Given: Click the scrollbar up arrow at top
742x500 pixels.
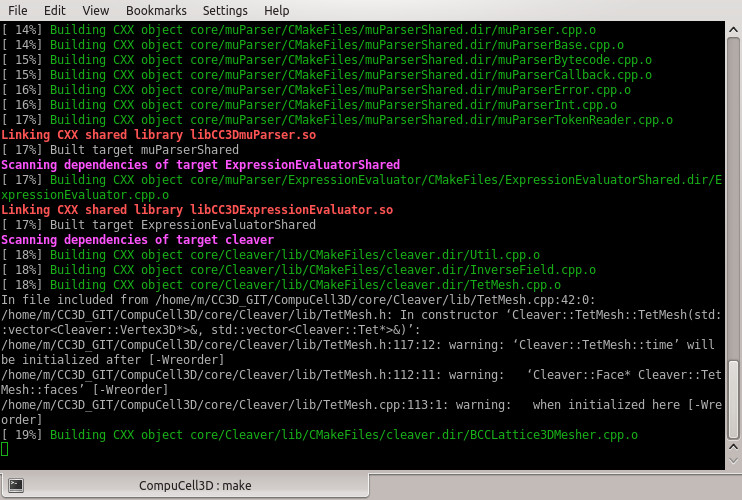Looking at the screenshot, I should coord(733,29).
